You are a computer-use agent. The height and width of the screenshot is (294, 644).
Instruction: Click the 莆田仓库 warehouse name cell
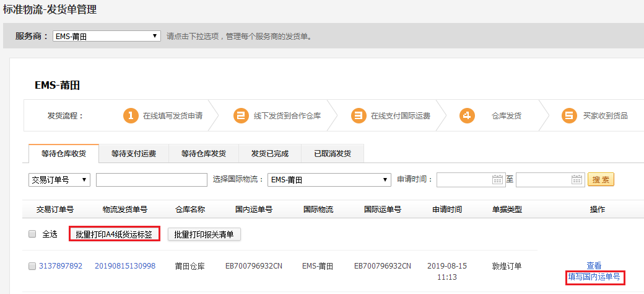point(189,266)
